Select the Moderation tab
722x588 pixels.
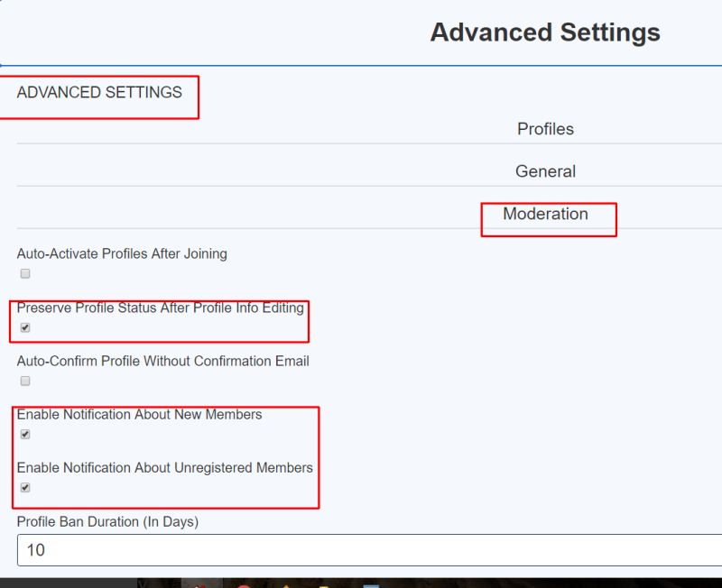click(545, 214)
